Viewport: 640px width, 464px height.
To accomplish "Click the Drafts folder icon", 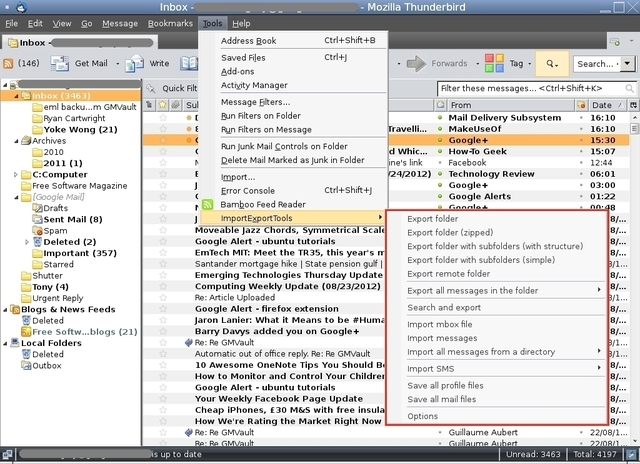I will (x=38, y=208).
